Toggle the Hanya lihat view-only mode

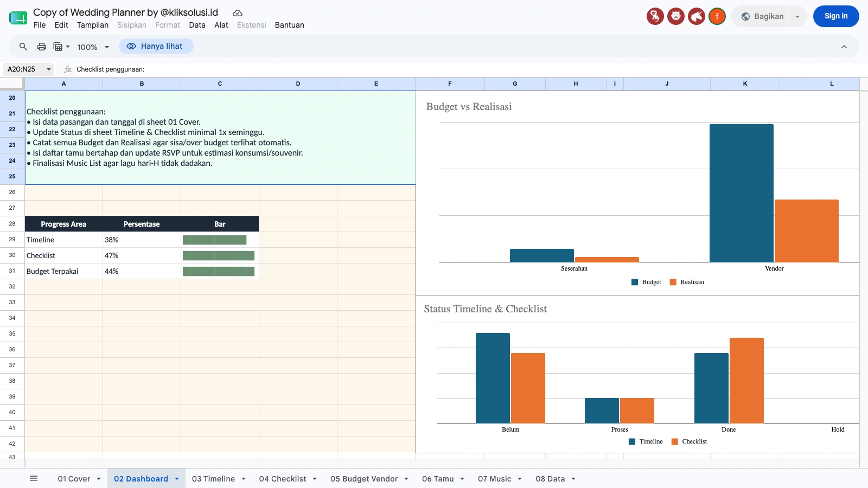pyautogui.click(x=156, y=46)
